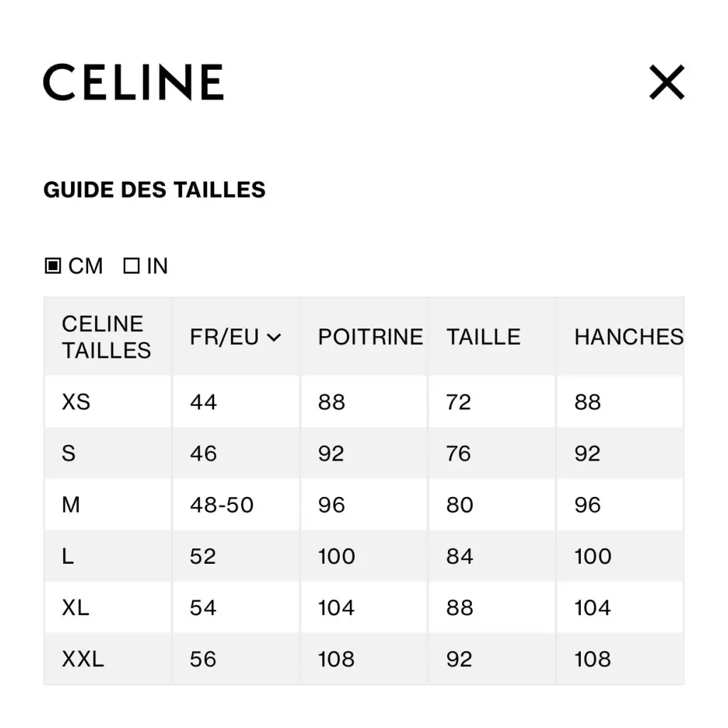Click the 48-50 FR/EU size cell
The image size is (728, 728).
[x=222, y=505]
